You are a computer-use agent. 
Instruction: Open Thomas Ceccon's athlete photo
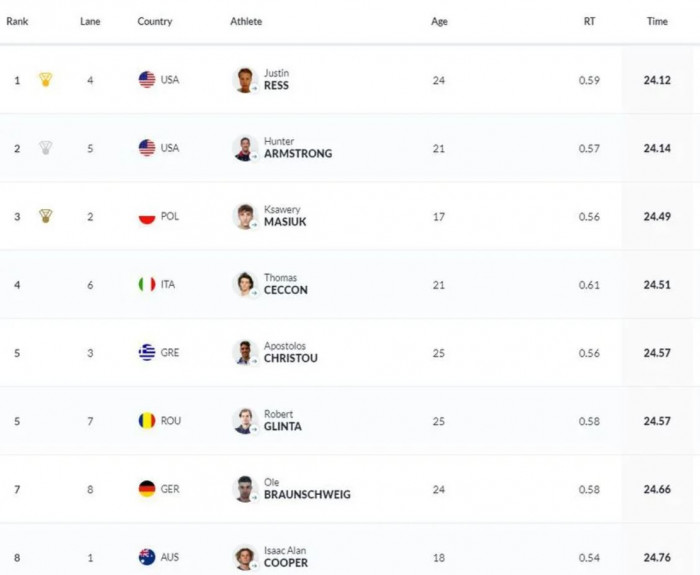245,284
